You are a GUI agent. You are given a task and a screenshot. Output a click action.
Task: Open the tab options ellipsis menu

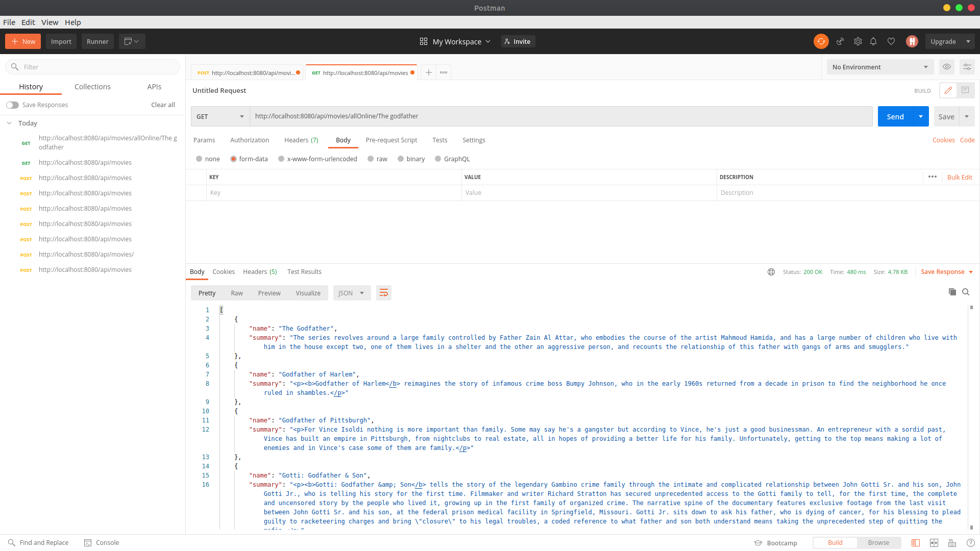click(x=444, y=72)
